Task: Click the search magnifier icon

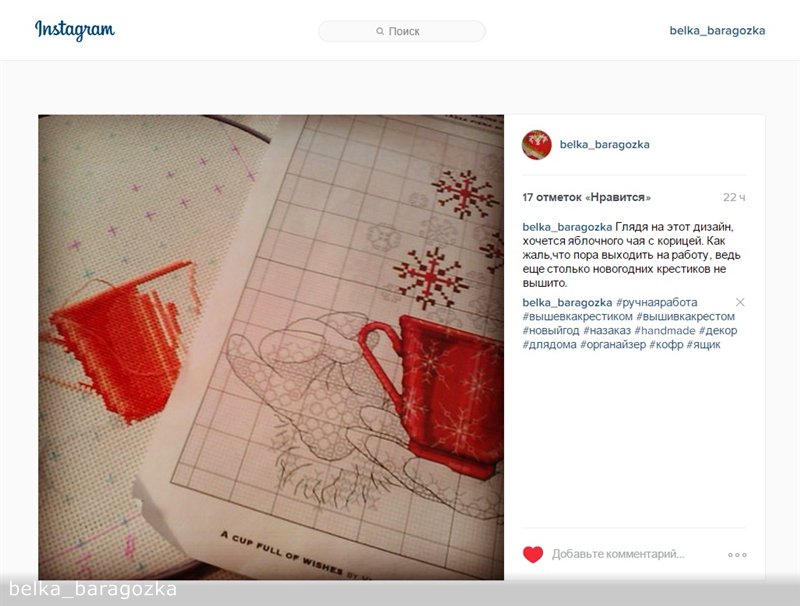Action: 380,31
